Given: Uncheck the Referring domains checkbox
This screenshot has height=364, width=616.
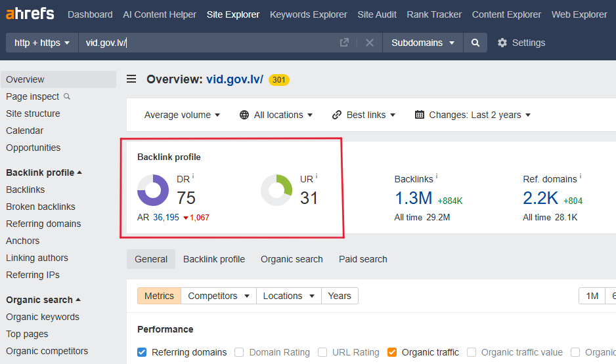Looking at the screenshot, I should [142, 352].
